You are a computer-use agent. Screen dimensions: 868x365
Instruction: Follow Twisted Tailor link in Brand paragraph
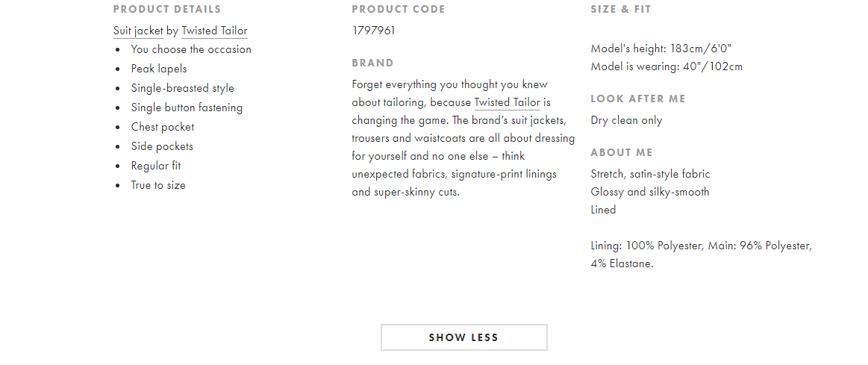point(507,102)
